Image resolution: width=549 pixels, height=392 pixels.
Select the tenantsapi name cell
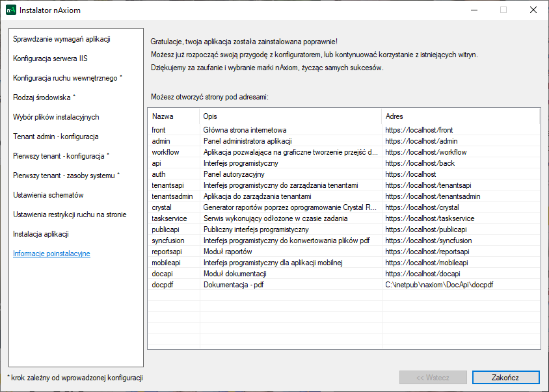tap(168, 185)
